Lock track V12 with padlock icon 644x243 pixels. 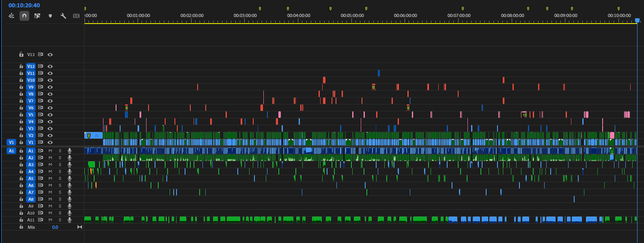[x=21, y=66]
